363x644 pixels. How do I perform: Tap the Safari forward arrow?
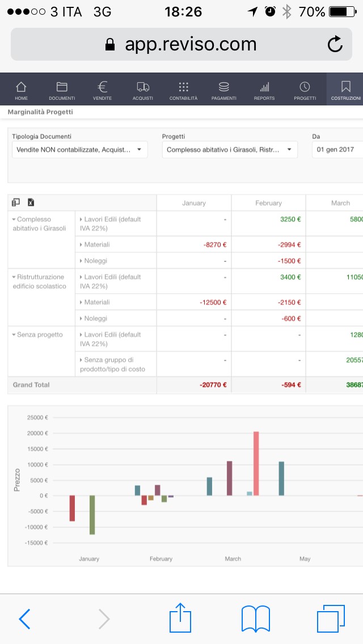[x=104, y=619]
